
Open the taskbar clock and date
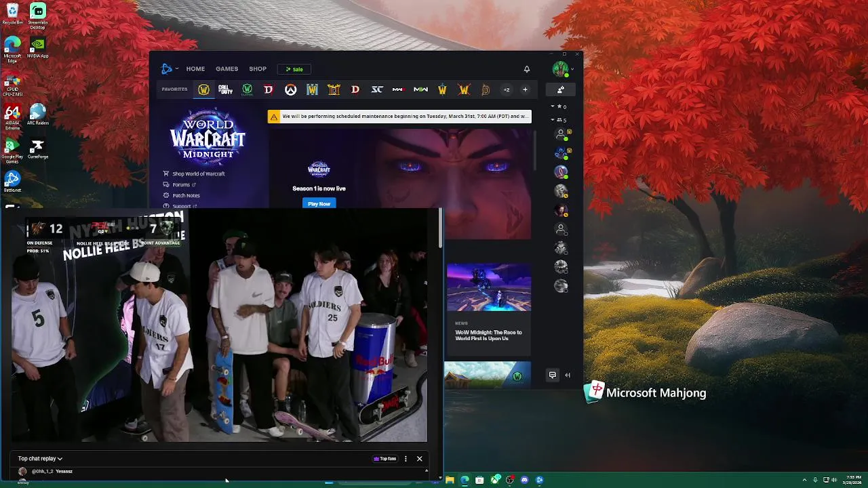[x=854, y=480]
